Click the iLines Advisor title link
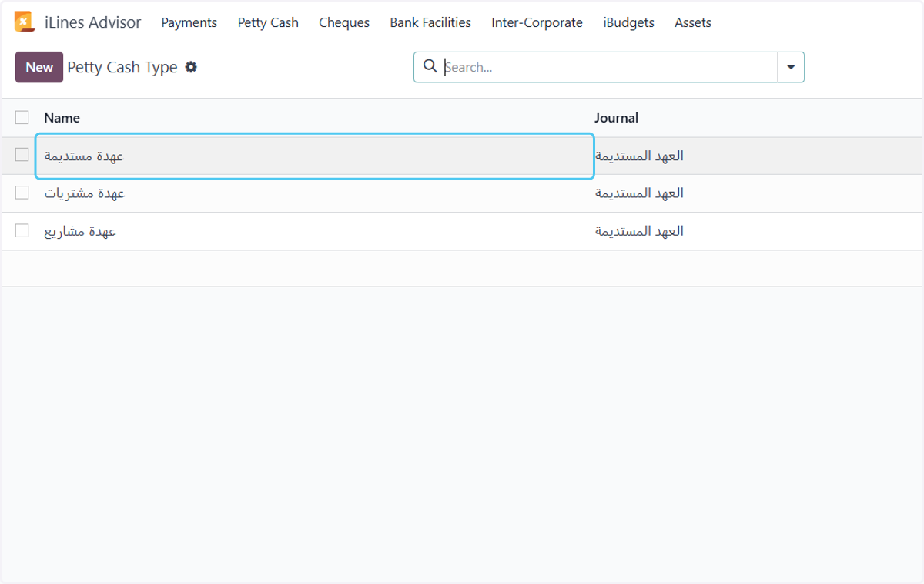 pyautogui.click(x=93, y=22)
